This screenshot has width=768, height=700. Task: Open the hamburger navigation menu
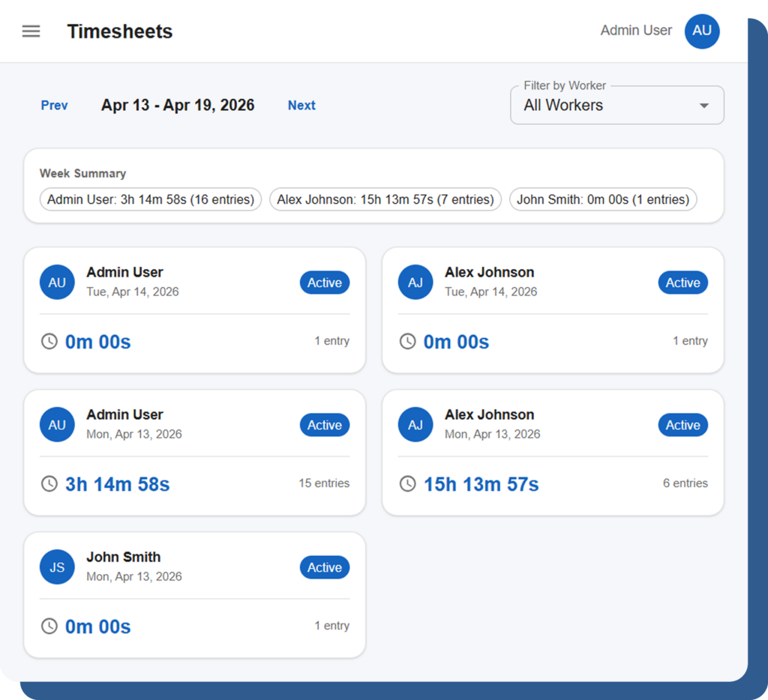coord(31,31)
